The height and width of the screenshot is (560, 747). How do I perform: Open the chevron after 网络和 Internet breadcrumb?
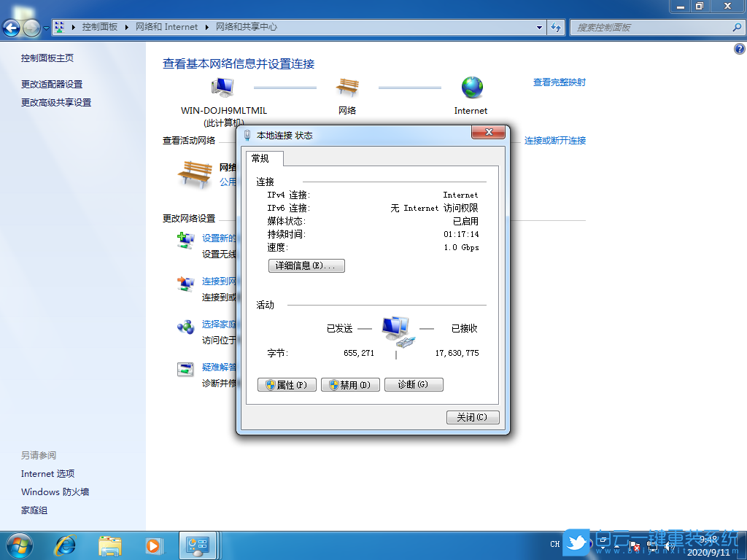coord(209,27)
